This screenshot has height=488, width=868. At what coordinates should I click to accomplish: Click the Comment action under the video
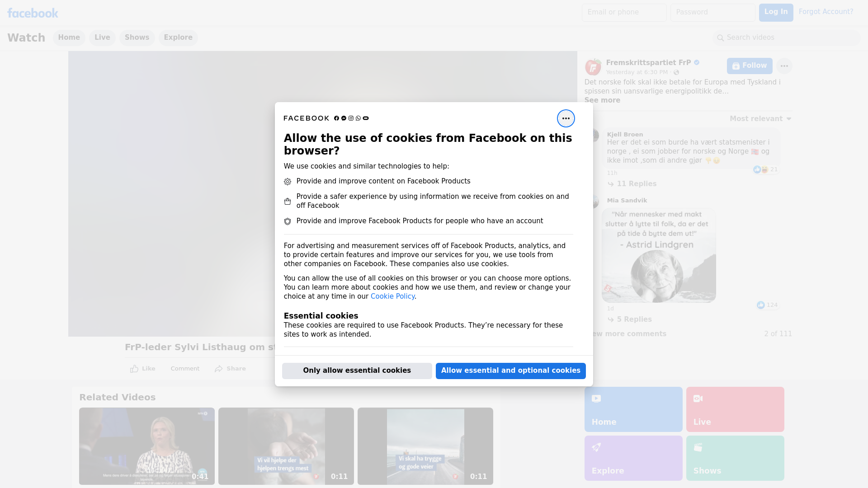click(185, 369)
